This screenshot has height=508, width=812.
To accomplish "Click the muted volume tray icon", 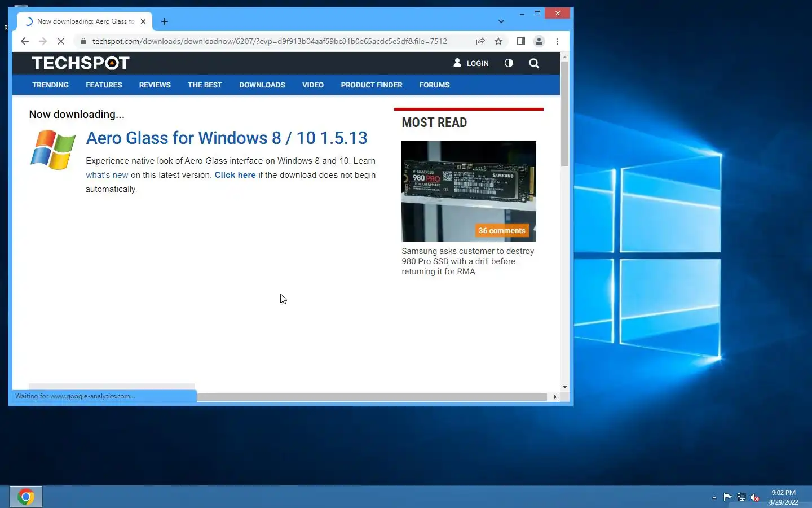I will click(x=756, y=497).
